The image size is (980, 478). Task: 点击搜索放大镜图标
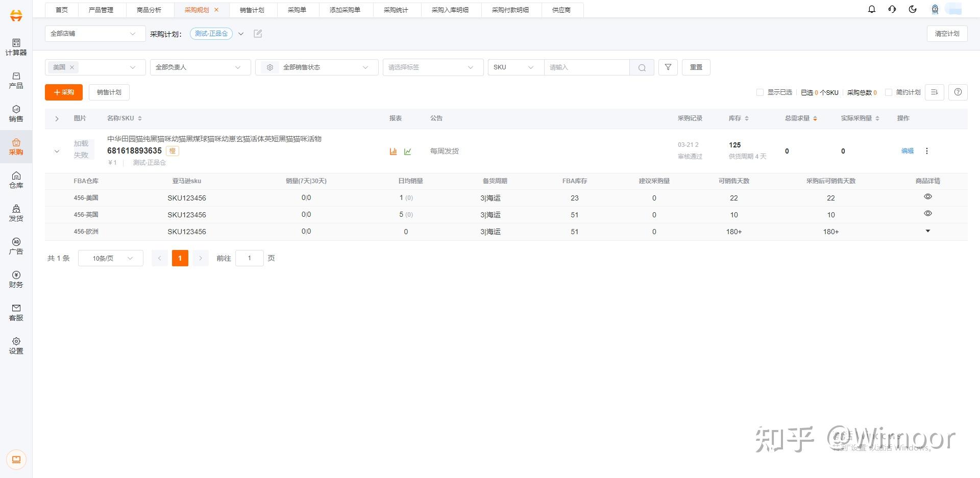coord(642,67)
